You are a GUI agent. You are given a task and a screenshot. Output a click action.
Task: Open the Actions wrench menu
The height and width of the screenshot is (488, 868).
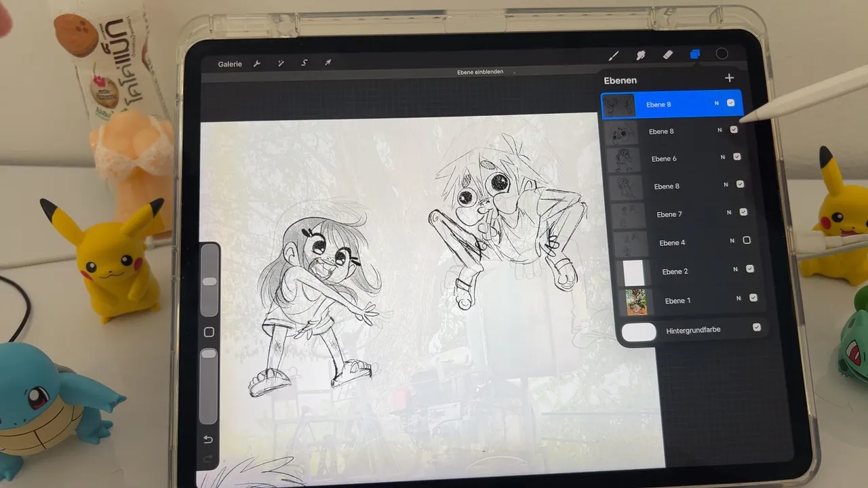(257, 63)
